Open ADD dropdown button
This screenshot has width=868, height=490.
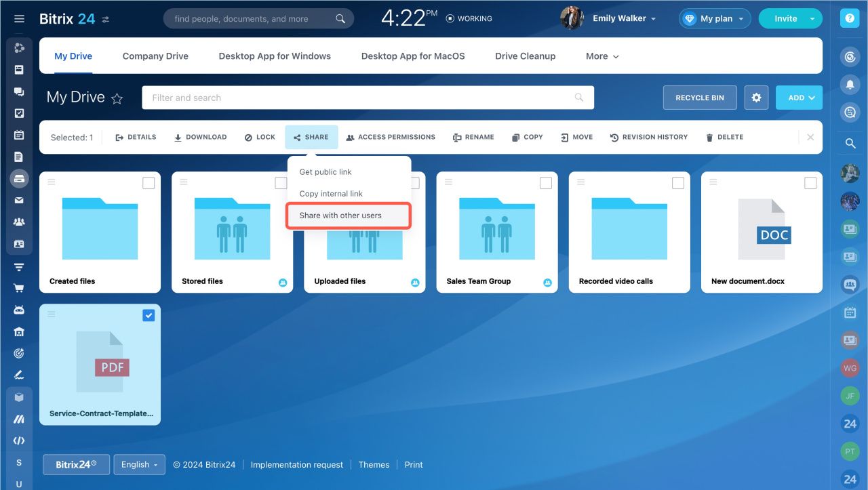click(799, 98)
